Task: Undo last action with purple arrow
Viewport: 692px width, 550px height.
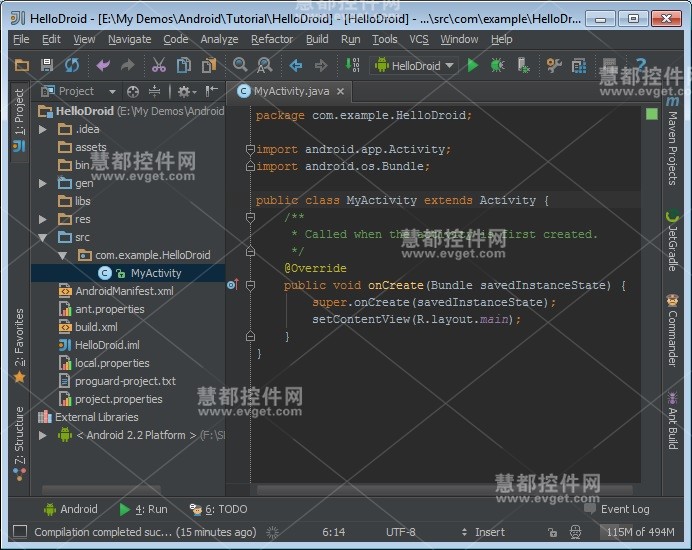Action: coord(103,66)
